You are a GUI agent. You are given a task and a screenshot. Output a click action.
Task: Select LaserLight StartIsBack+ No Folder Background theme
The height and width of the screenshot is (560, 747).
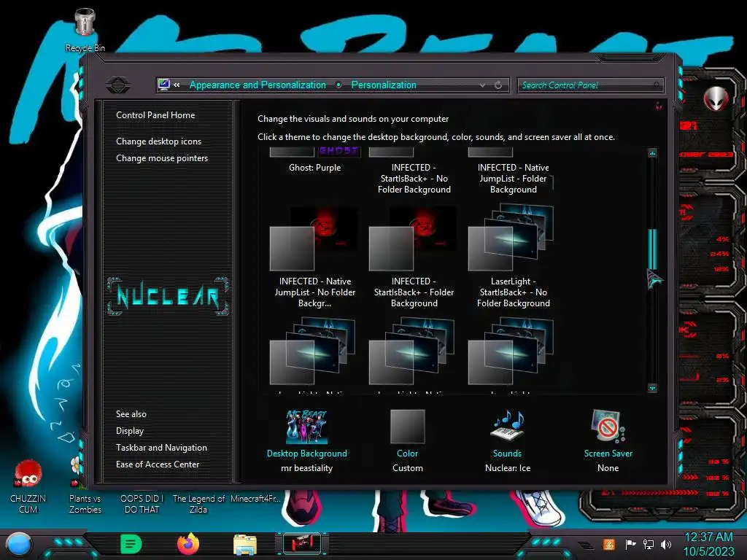tap(513, 257)
